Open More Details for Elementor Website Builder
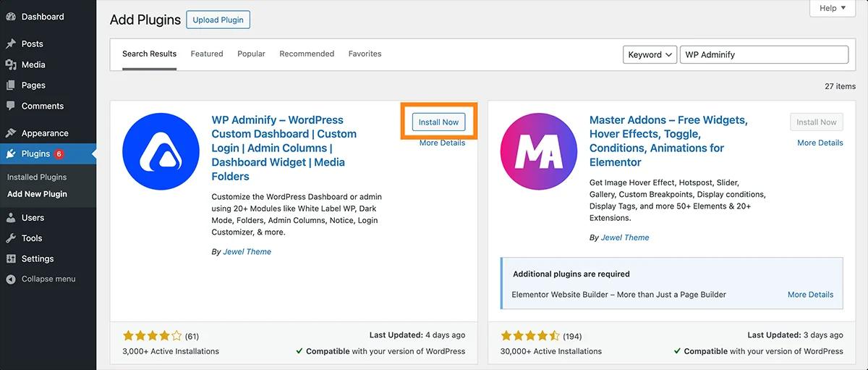The width and height of the screenshot is (868, 370). coord(810,295)
